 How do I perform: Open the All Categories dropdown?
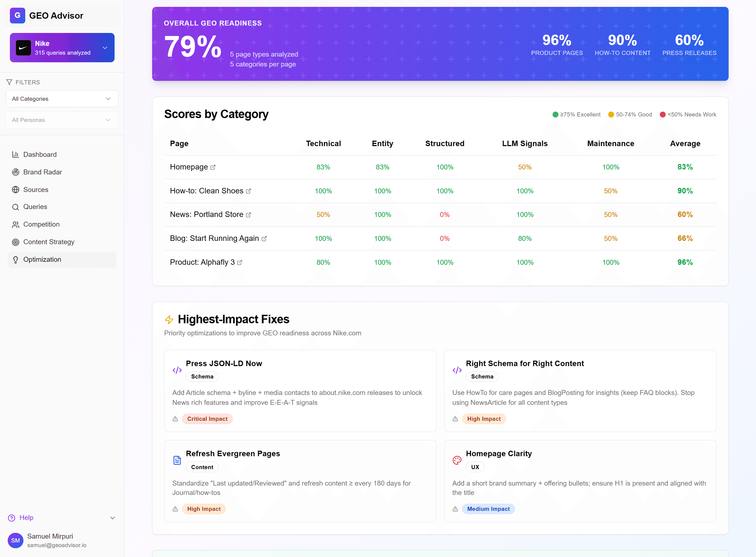62,99
